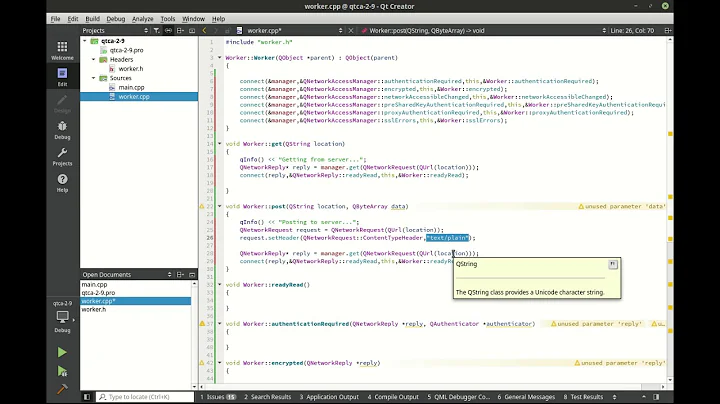The image size is (720, 404).
Task: Go back in editor navigation history
Action: tap(204, 30)
